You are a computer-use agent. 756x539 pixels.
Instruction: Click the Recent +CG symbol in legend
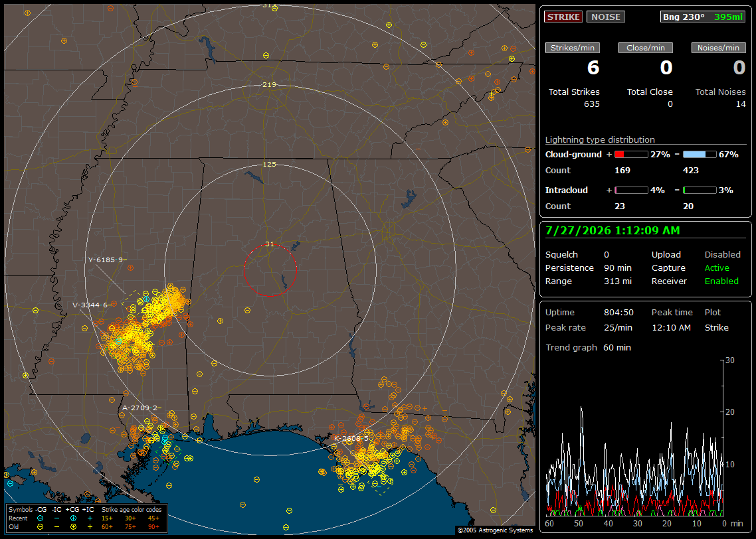pos(73,518)
